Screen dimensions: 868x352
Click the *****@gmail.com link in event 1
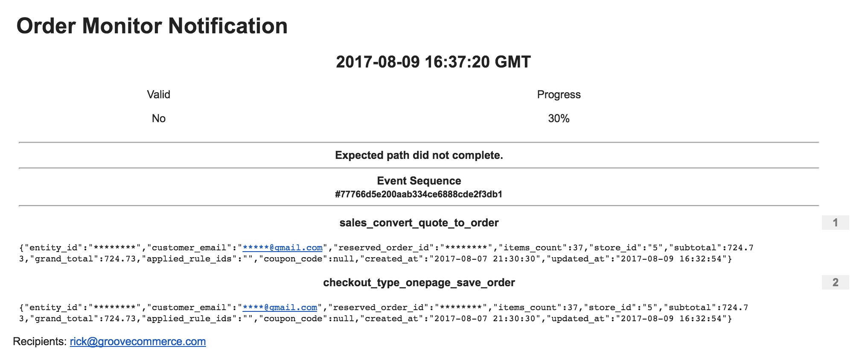click(x=283, y=248)
